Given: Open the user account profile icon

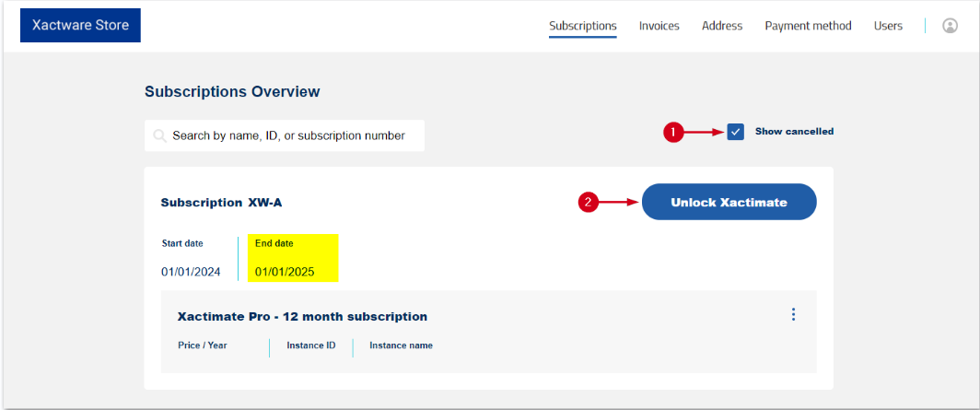Looking at the screenshot, I should [x=950, y=26].
